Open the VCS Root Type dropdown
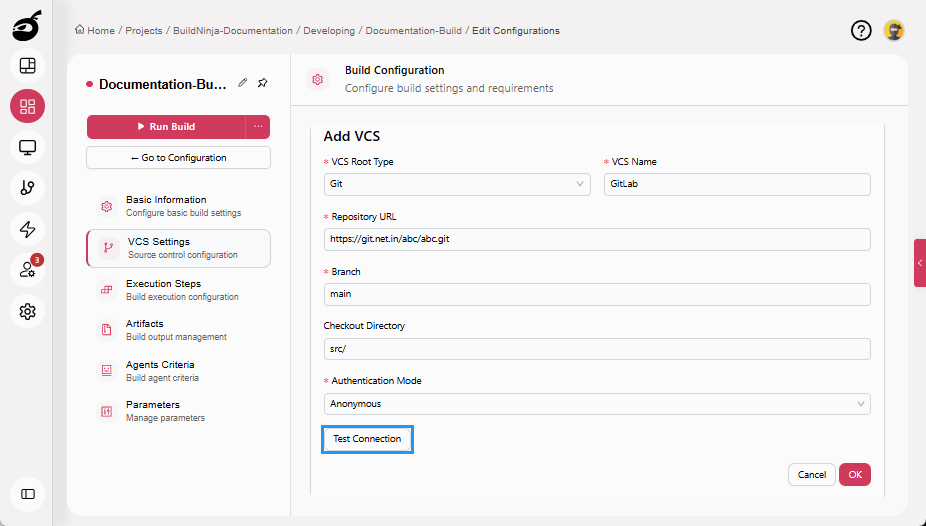Screen dimensions: 926x526 pos(457,184)
